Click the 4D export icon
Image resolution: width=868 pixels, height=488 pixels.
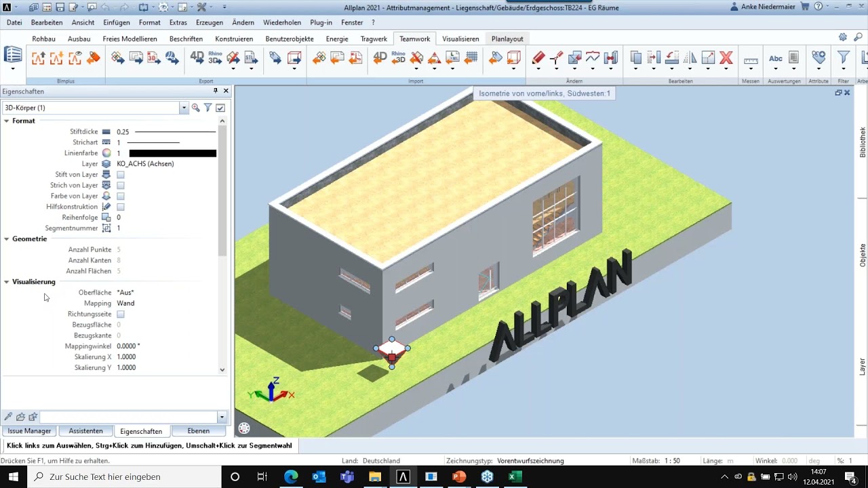[x=197, y=58]
